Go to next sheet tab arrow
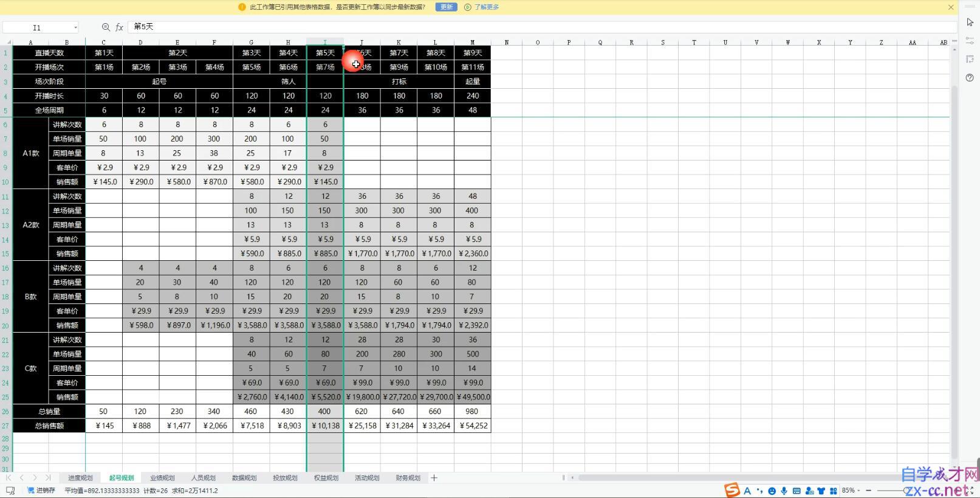The width and height of the screenshot is (980, 498). pyautogui.click(x=35, y=478)
